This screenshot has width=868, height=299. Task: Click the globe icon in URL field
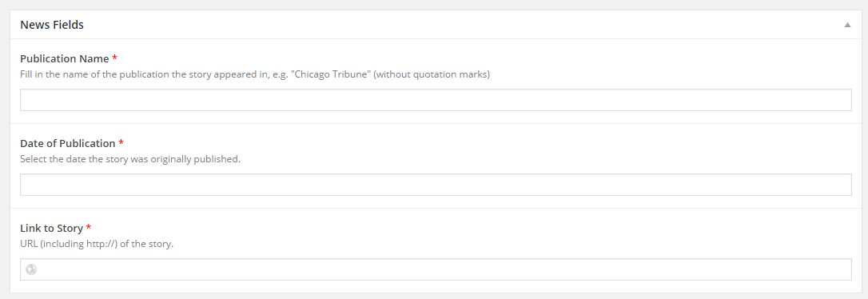(31, 269)
